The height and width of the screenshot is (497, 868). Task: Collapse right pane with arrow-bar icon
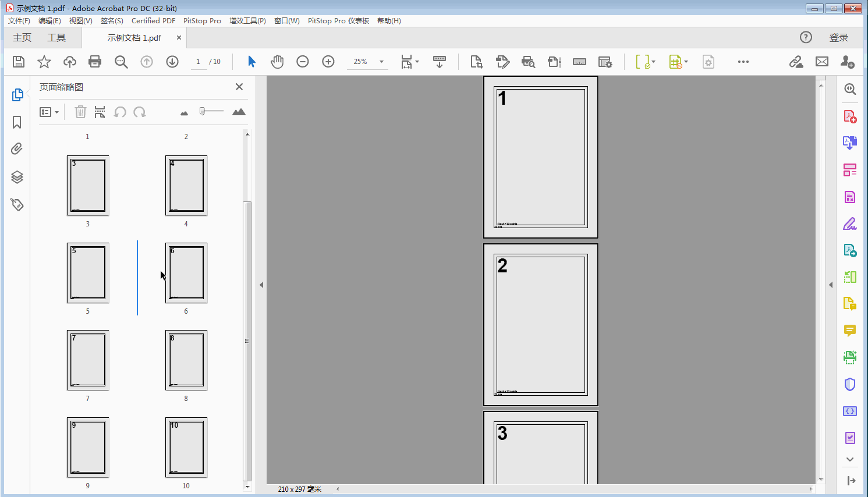click(x=851, y=480)
